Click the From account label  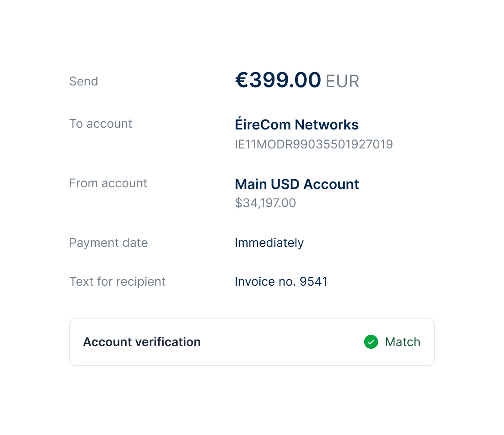click(x=108, y=183)
